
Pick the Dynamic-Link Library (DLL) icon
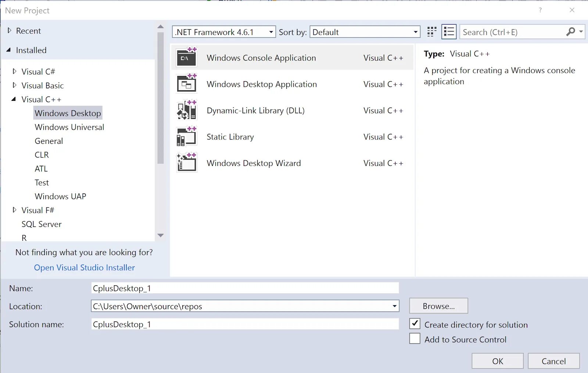coord(187,110)
